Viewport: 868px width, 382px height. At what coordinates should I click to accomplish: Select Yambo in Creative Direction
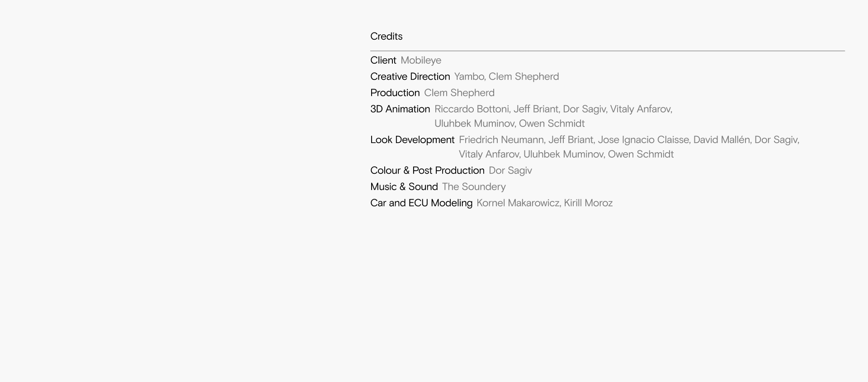[469, 77]
